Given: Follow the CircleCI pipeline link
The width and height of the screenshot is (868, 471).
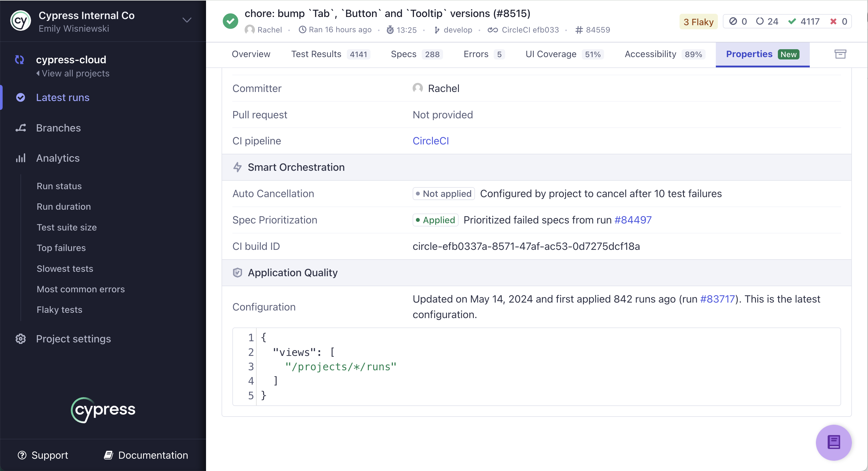Looking at the screenshot, I should [430, 141].
